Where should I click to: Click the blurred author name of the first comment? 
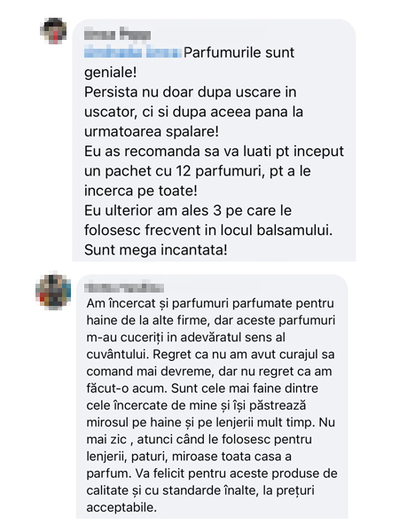click(117, 35)
